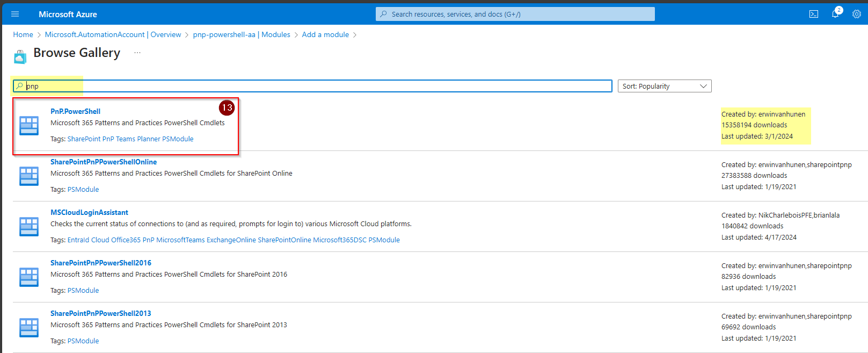Screen dimensions: 868x353
Task: Click the MicrosoftTeams tag under MSCloudLoginAssistant
Action: pyautogui.click(x=180, y=240)
